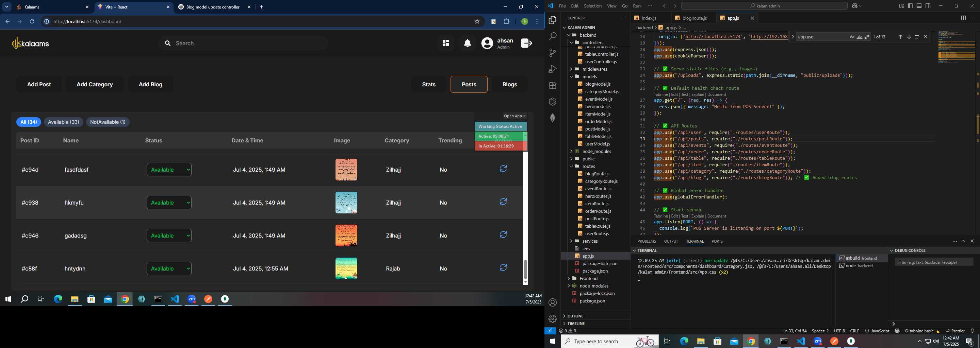Open Prettier status bar item

tap(955, 331)
